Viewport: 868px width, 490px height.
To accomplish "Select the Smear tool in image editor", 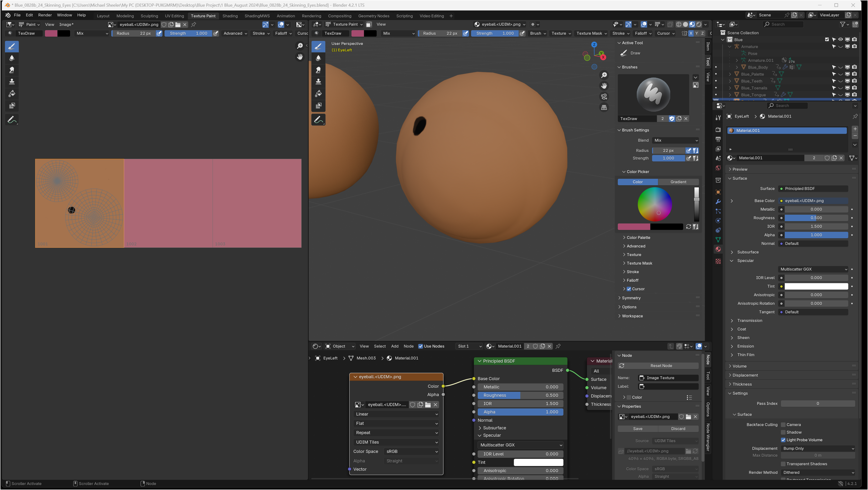I will (12, 70).
